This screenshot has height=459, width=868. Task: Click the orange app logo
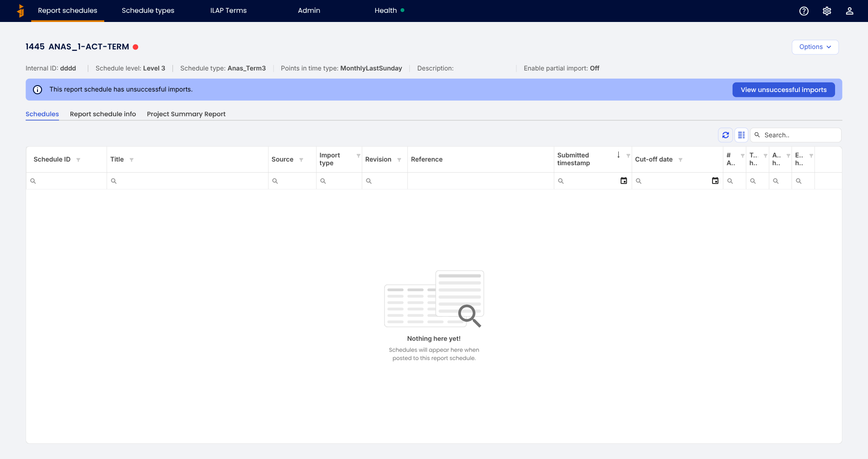pyautogui.click(x=21, y=11)
